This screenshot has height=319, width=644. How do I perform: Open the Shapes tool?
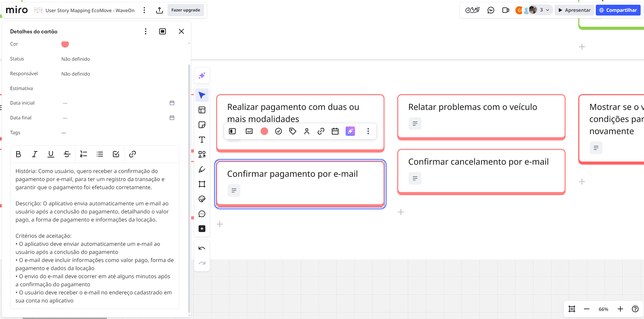(x=202, y=154)
